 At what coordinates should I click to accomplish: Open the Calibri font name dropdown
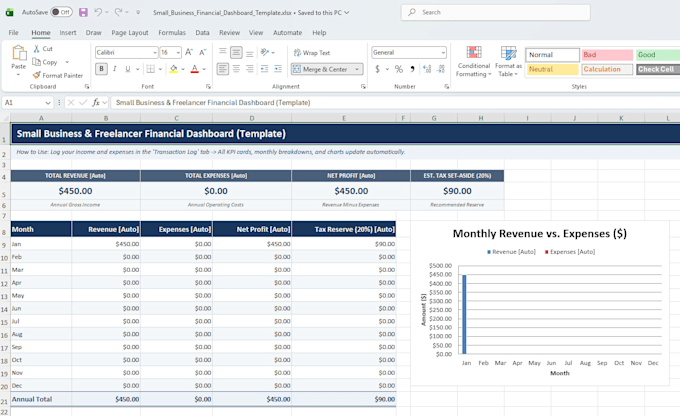[x=155, y=52]
